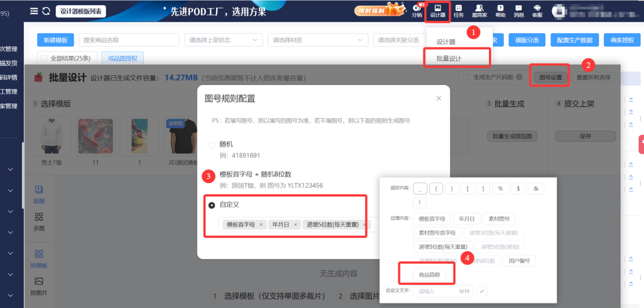Choose 设计器 from the dropdown menu
This screenshot has width=644, height=308.
point(446,42)
